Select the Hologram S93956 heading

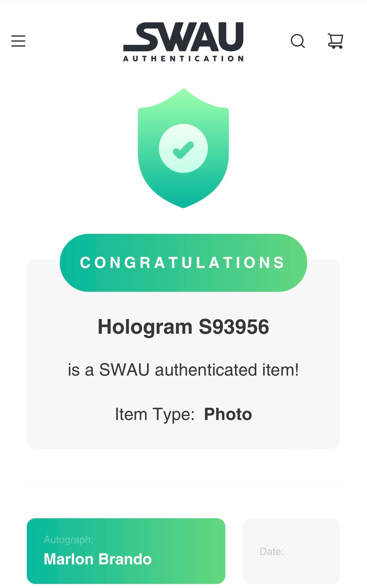point(183,327)
